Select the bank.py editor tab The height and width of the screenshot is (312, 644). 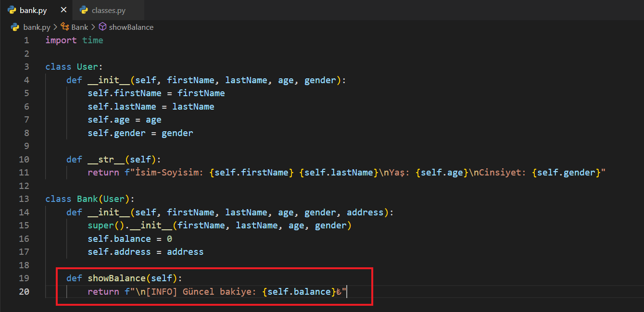(33, 10)
